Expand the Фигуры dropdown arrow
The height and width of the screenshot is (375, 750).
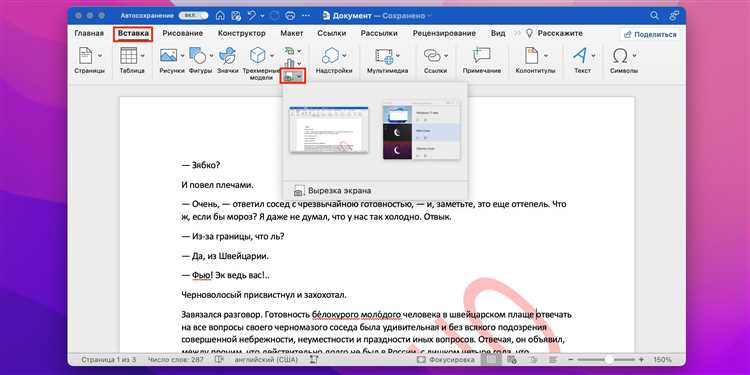211,56
